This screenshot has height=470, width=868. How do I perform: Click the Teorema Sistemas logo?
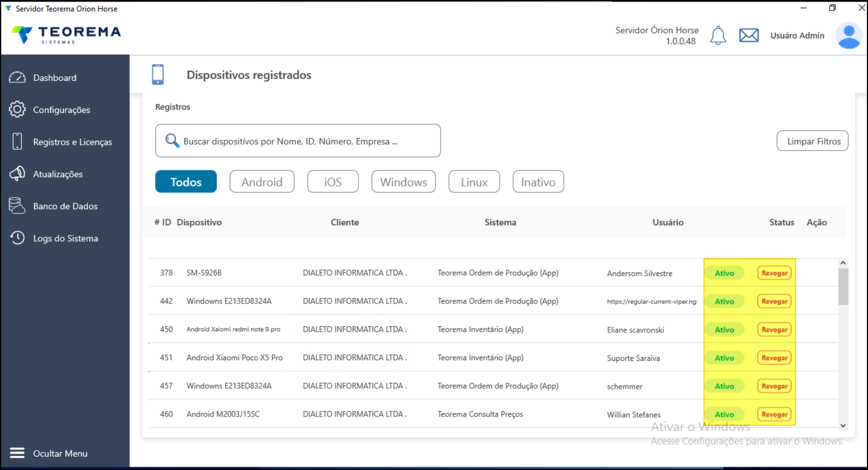(66, 35)
